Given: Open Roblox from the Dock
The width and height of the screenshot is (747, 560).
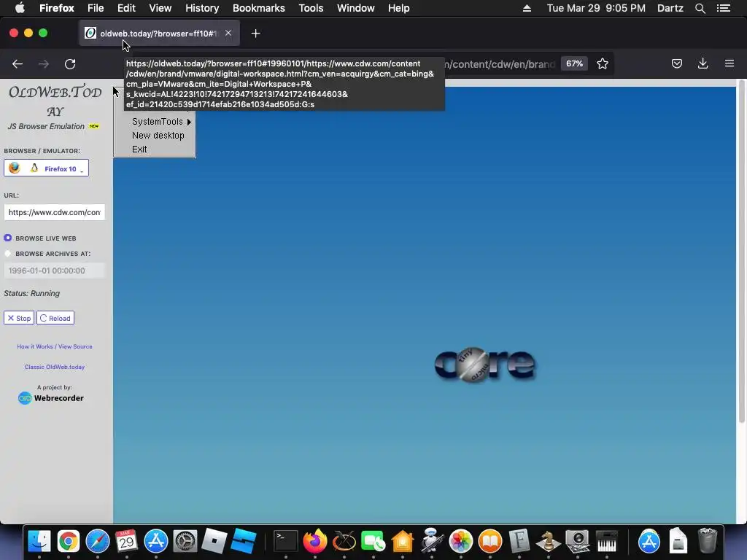Looking at the screenshot, I should (214, 541).
